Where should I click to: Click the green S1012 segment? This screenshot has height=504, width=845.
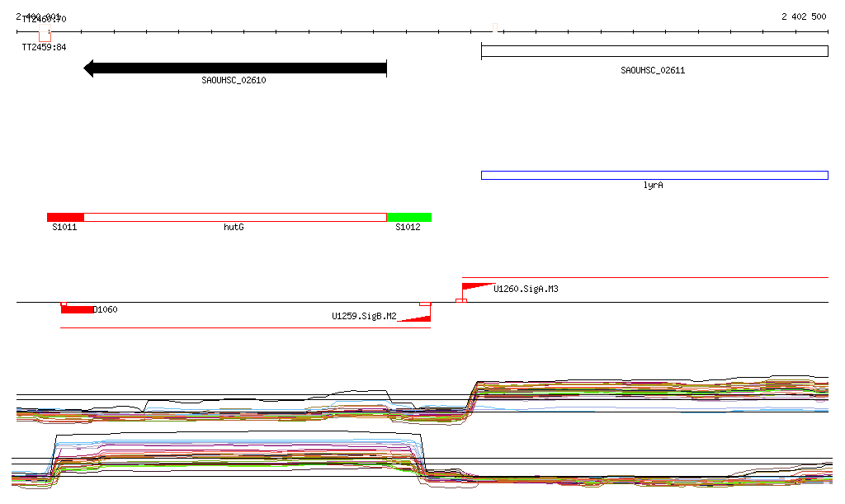tap(408, 217)
